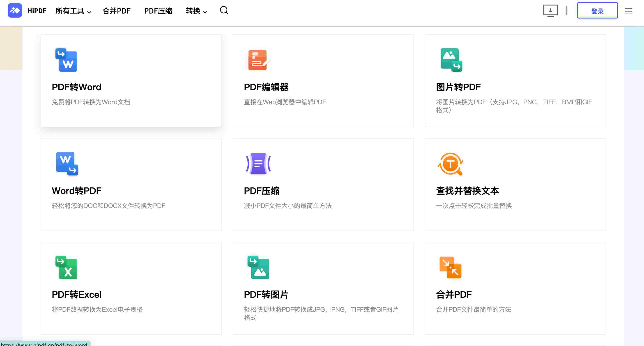The width and height of the screenshot is (644, 346).
Task: Click the orange PDF编辑器 icon
Action: pyautogui.click(x=258, y=60)
